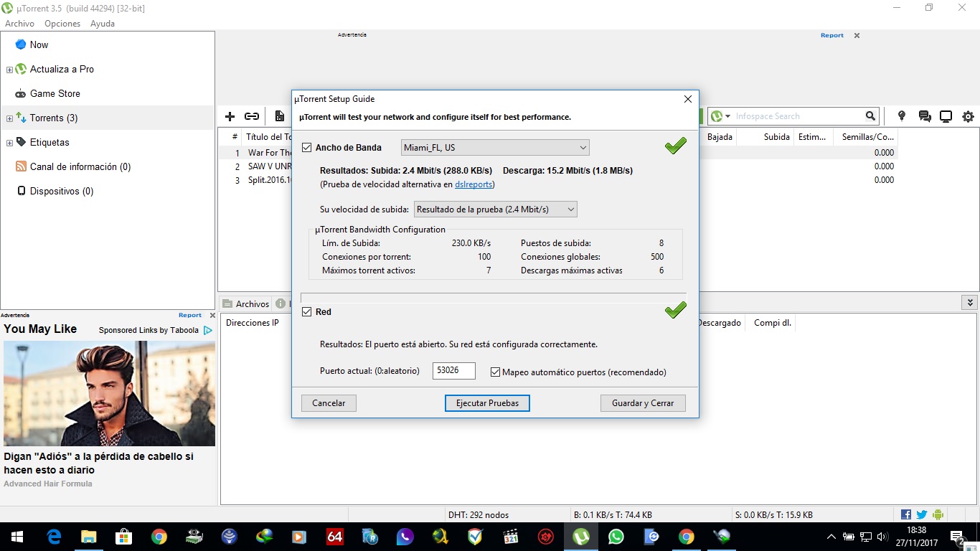Click the Taboola AdChoices play icon
The height and width of the screenshot is (551, 980).
[x=207, y=330]
